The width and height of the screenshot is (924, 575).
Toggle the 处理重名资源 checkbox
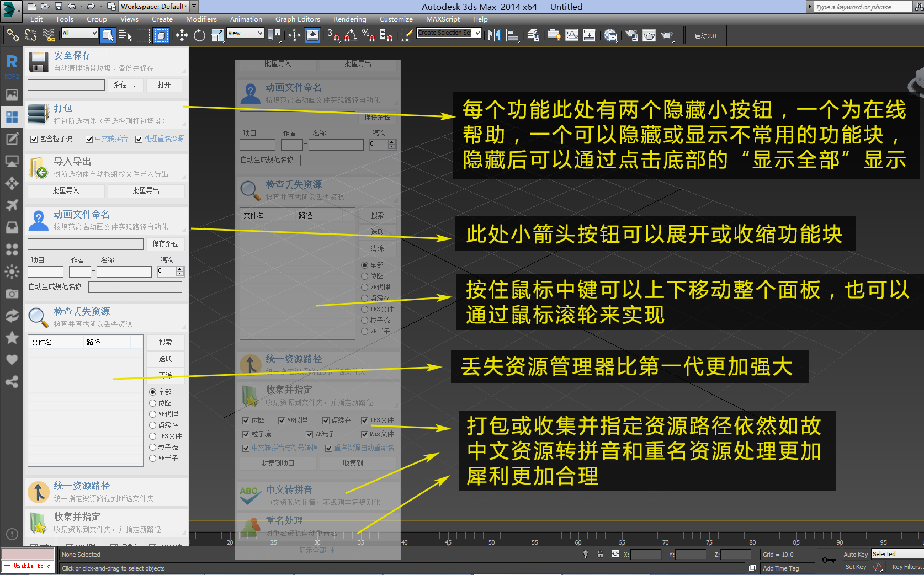click(x=139, y=139)
